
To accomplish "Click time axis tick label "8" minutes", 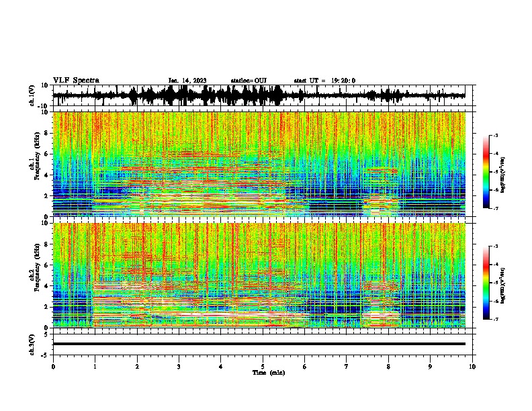I will tap(388, 367).
